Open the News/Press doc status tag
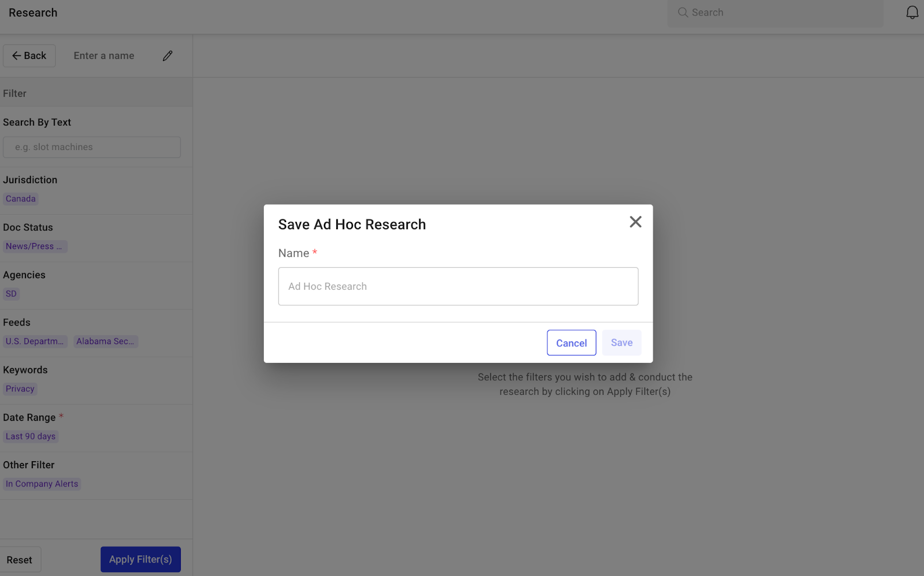Image resolution: width=924 pixels, height=576 pixels. pos(34,246)
